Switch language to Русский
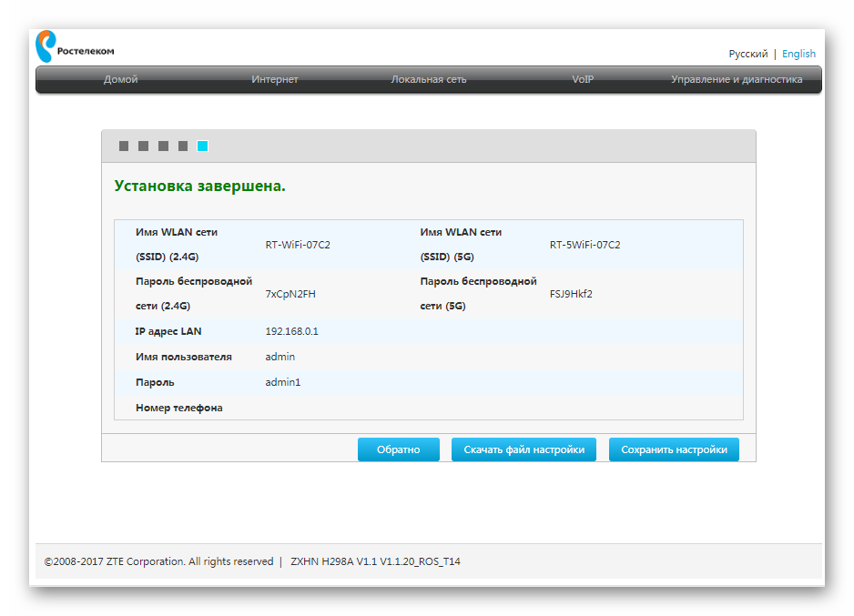The image size is (854, 616). pos(747,54)
